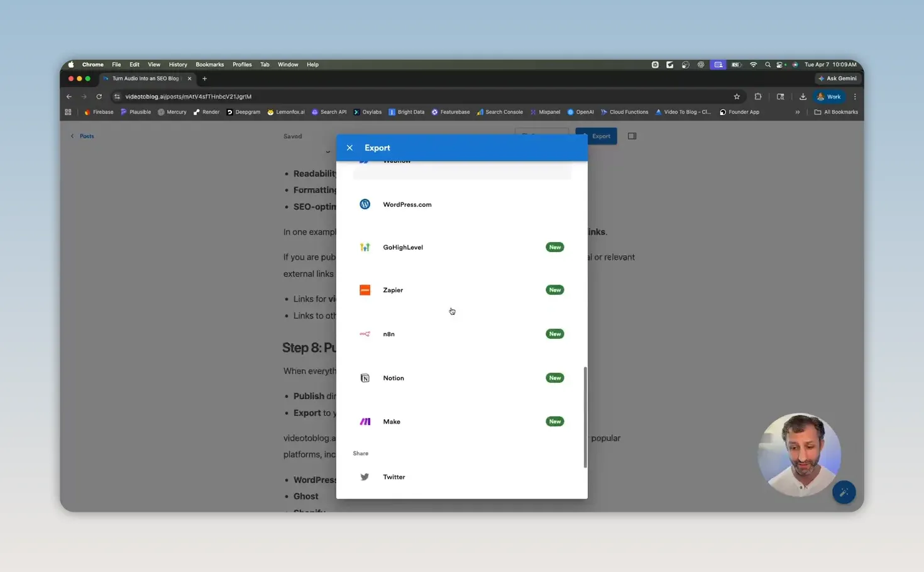The width and height of the screenshot is (924, 572).
Task: Open Spotlight search in the menu bar
Action: tap(767, 65)
